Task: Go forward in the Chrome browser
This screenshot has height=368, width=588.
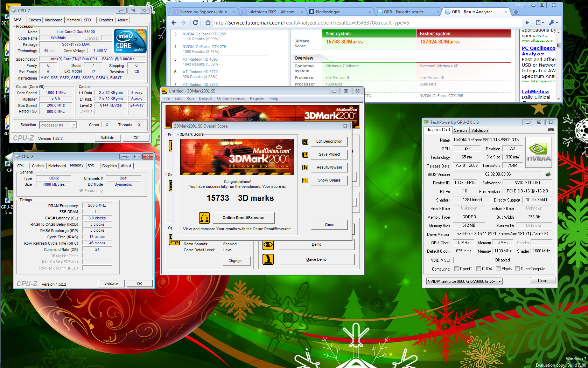Action: (184, 23)
